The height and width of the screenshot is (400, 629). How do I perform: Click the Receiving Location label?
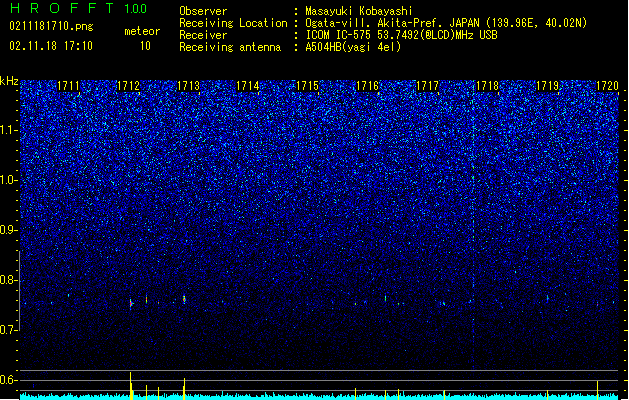233,23
